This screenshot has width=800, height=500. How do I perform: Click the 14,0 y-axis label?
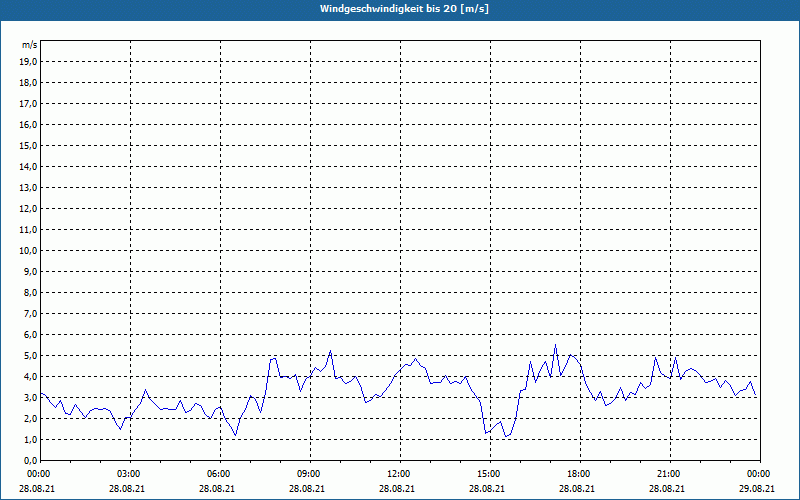[x=29, y=166]
